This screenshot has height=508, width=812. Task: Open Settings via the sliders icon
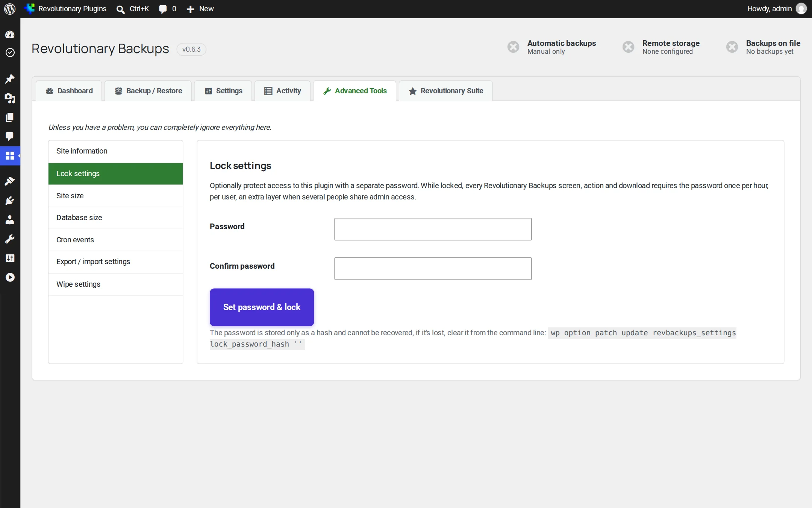pyautogui.click(x=10, y=258)
